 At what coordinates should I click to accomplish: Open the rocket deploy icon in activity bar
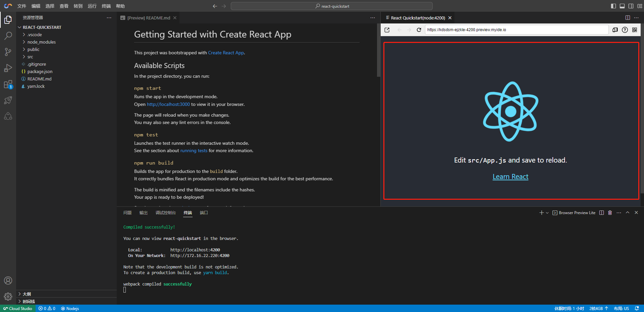coord(8,100)
